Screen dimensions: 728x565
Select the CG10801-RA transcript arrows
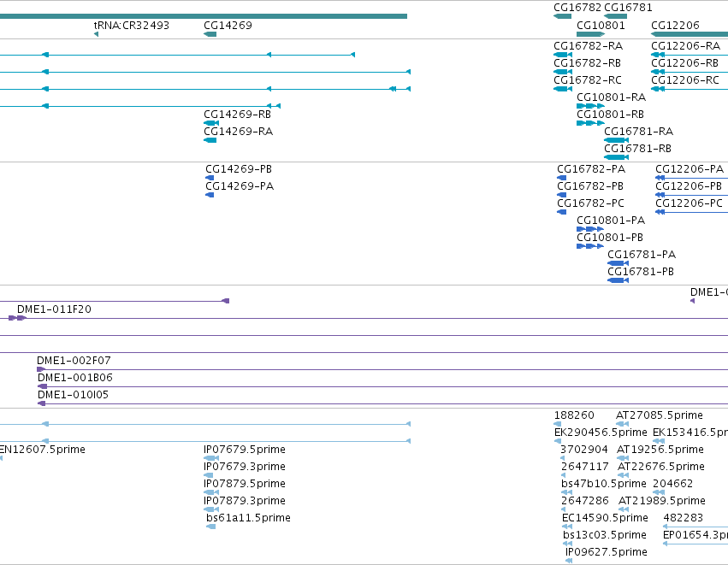[590, 106]
